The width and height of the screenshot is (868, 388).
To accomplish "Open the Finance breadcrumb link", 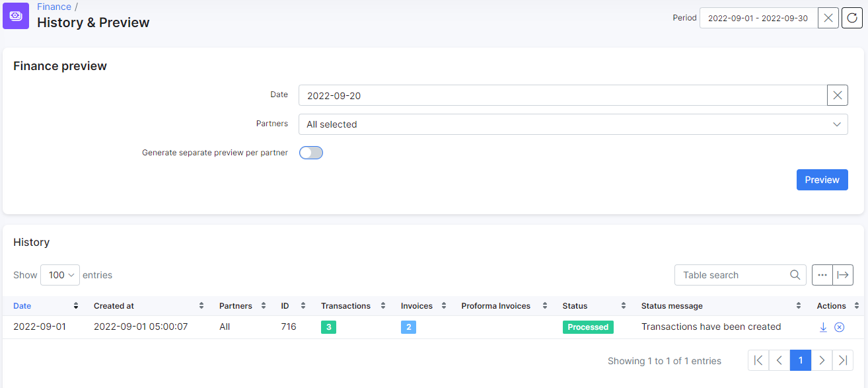I will [x=54, y=7].
